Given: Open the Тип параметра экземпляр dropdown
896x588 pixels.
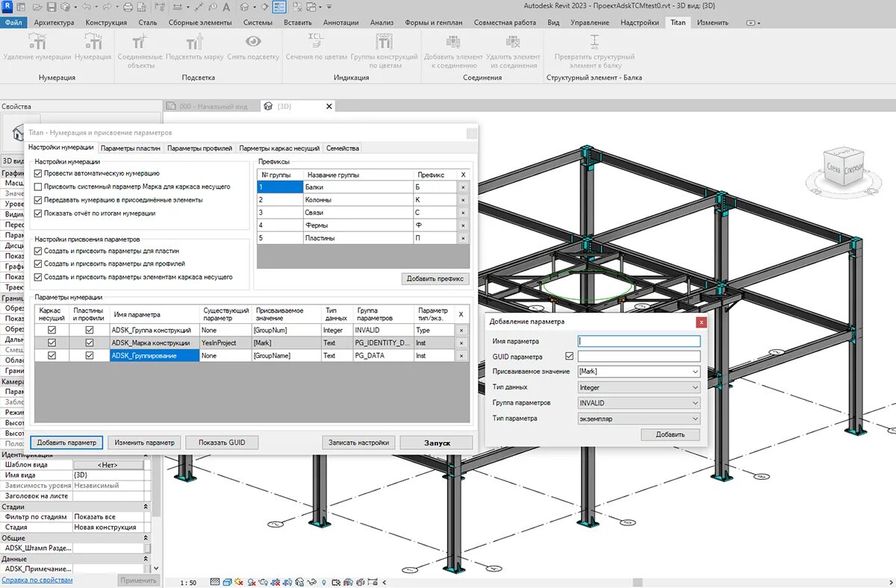Looking at the screenshot, I should tap(638, 419).
